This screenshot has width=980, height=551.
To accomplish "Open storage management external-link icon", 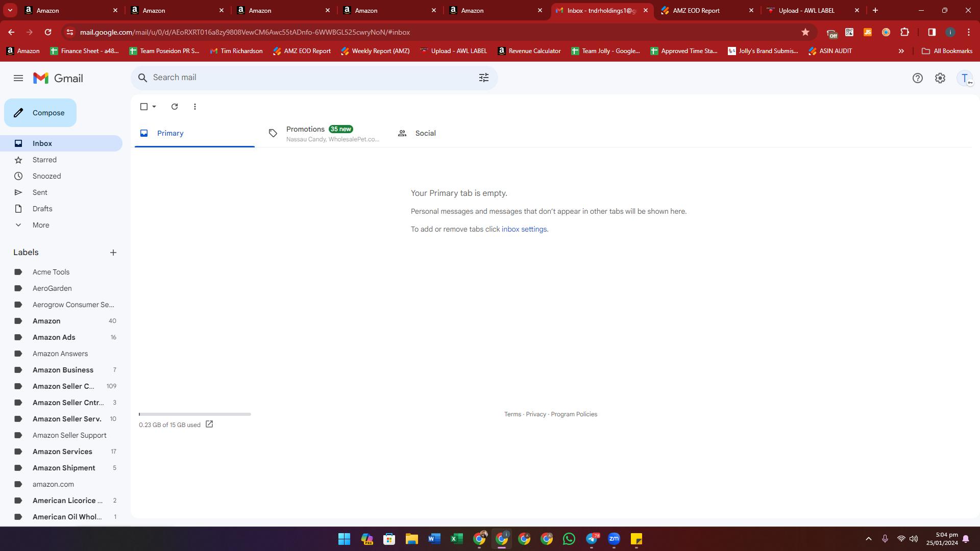I will pos(209,424).
